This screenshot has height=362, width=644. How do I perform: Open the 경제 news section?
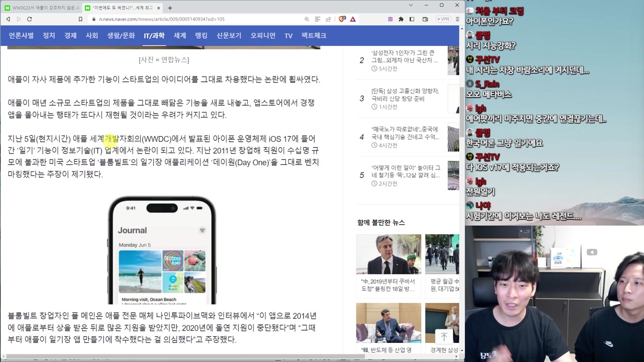[70, 35]
